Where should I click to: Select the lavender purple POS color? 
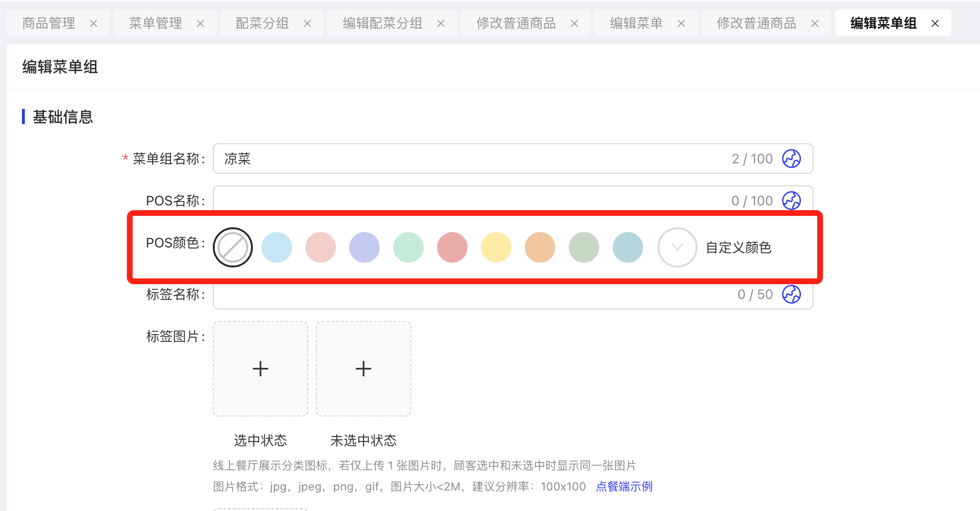[365, 247]
